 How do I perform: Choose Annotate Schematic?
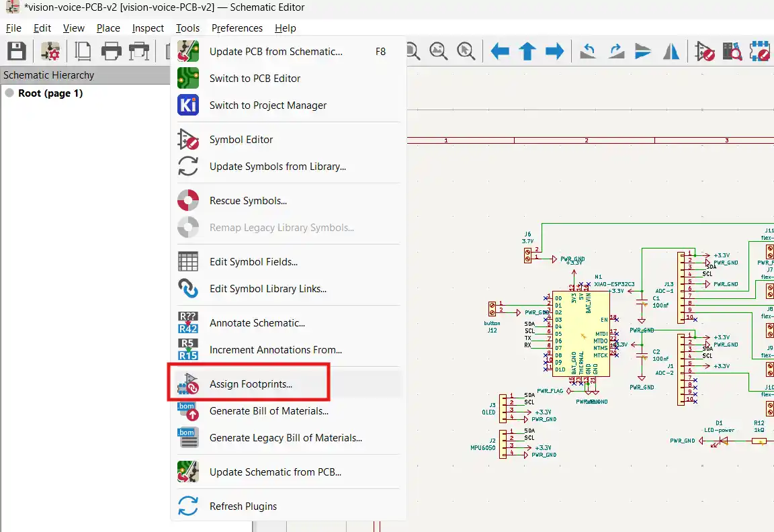point(288,323)
